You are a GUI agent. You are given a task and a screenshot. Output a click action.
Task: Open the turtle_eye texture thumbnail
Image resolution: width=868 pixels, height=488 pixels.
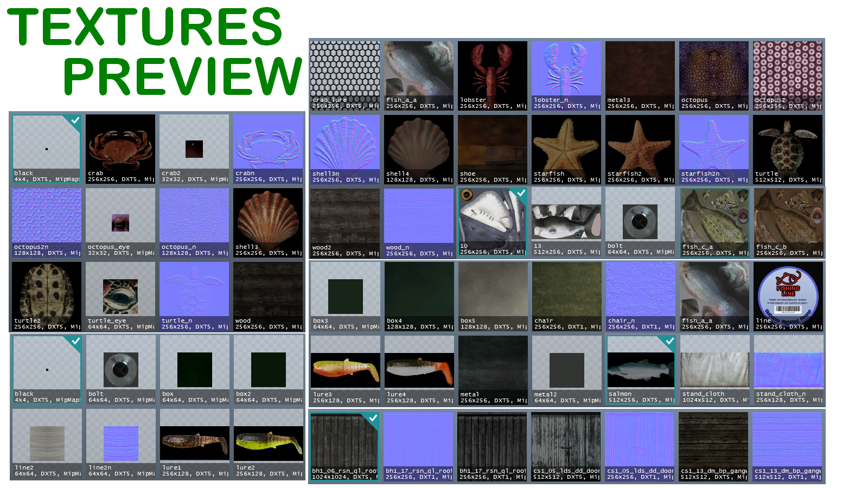coord(120,296)
